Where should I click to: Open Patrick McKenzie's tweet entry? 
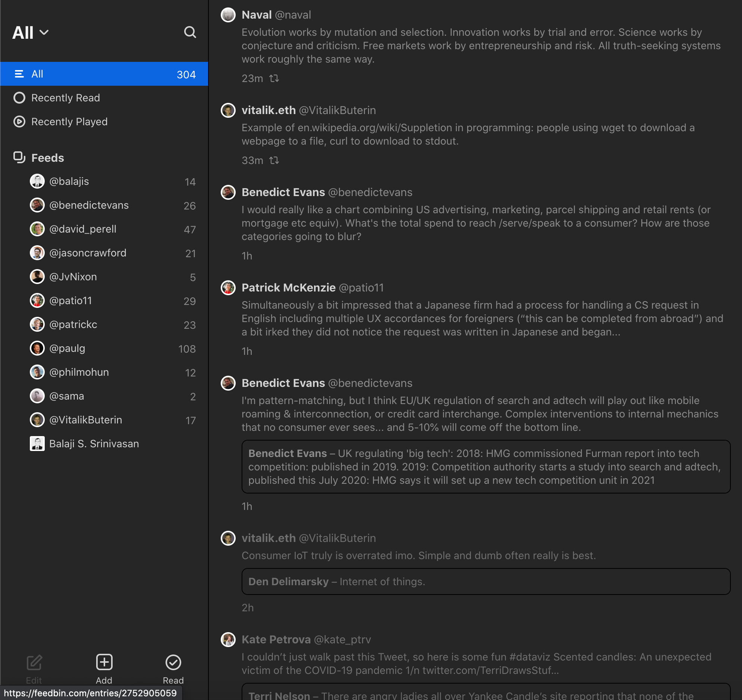[481, 318]
